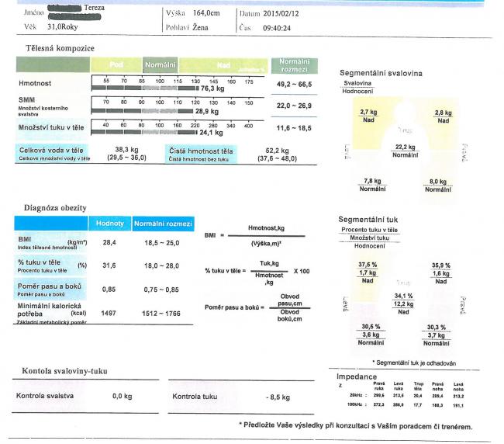The width and height of the screenshot is (504, 444).
Task: Select the left leg muscle '7,8 kg'
Action: click(x=372, y=181)
